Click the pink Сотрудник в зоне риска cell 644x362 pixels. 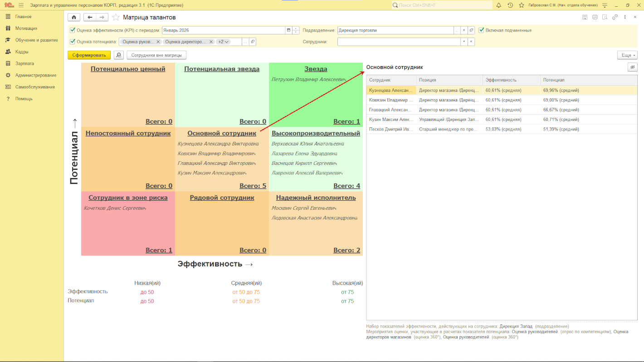[x=128, y=227]
